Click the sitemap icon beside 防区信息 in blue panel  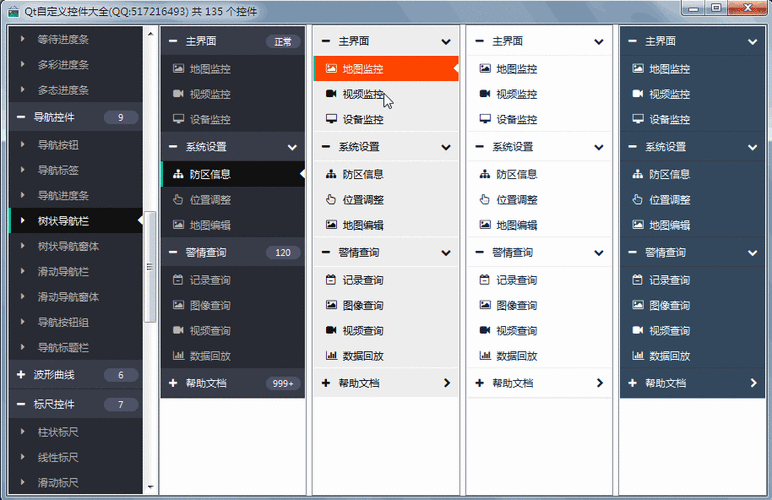[x=638, y=174]
